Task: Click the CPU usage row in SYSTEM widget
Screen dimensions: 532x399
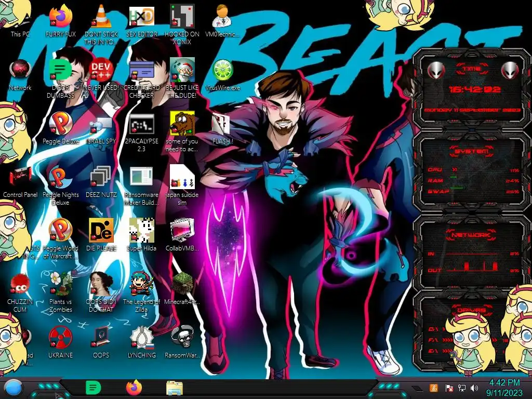Action: pos(473,170)
